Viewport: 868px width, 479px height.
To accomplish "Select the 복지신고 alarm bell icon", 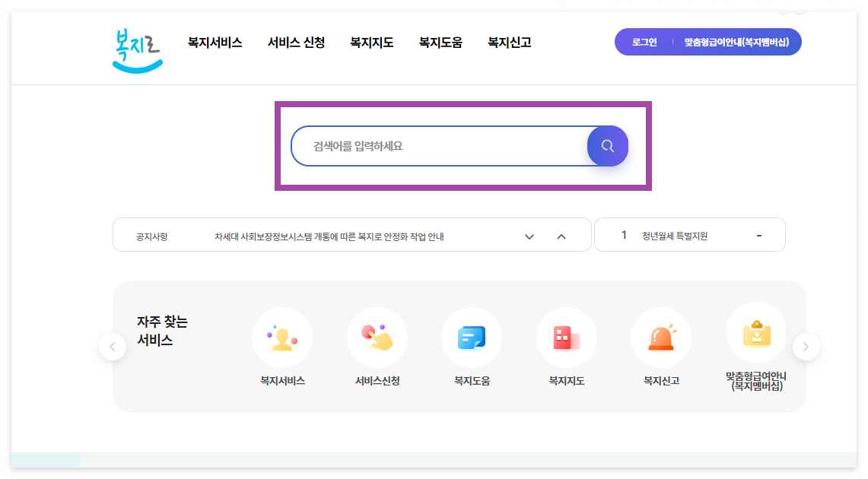I will tap(661, 337).
